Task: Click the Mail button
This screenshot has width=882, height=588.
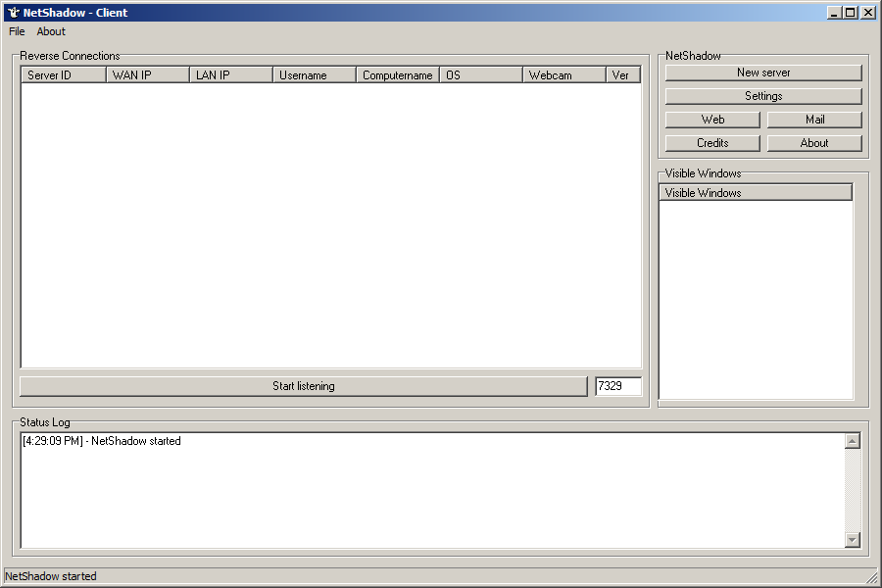Action: click(814, 120)
